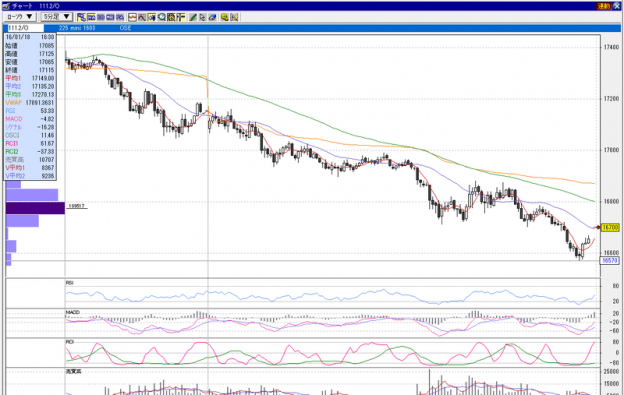Click the 16570 low price label on axis
624x395 pixels.
coord(610,261)
